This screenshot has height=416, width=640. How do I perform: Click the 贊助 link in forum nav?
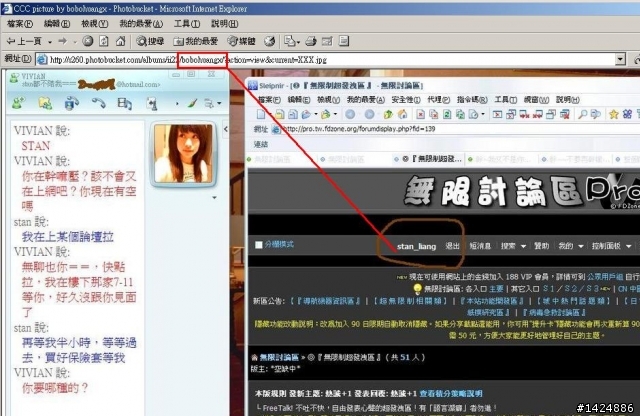[542, 246]
